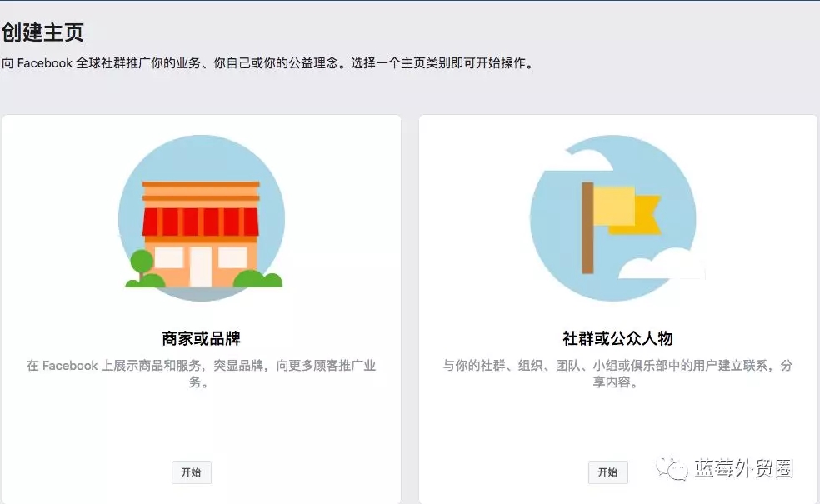The height and width of the screenshot is (504, 820).
Task: Click 开始 under 社群或公众人物
Action: point(607,472)
